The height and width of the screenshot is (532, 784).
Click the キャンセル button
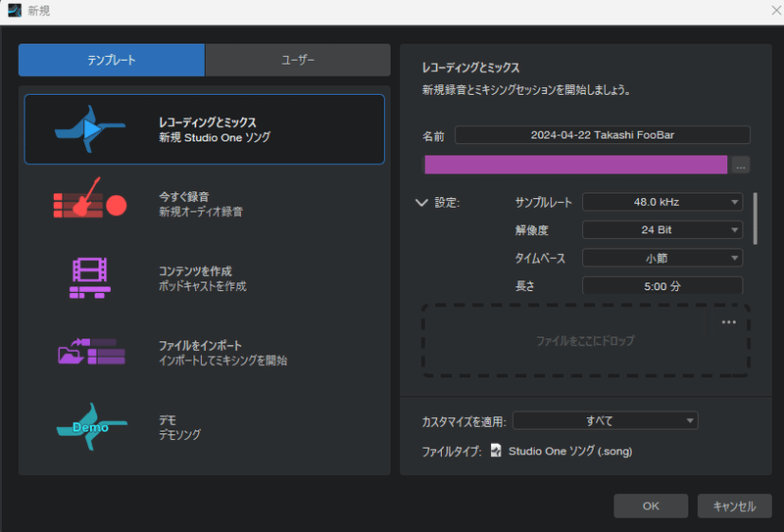734,506
